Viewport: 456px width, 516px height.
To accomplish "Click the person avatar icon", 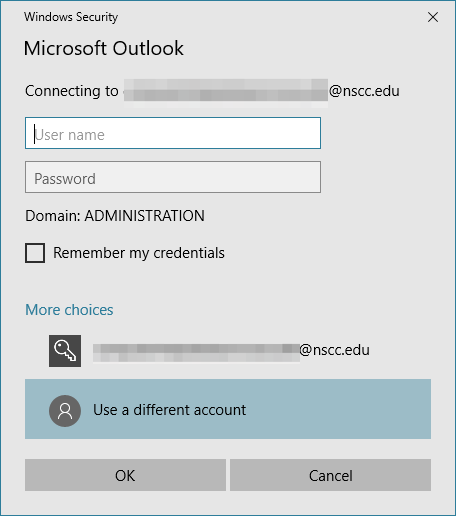I will pos(65,411).
